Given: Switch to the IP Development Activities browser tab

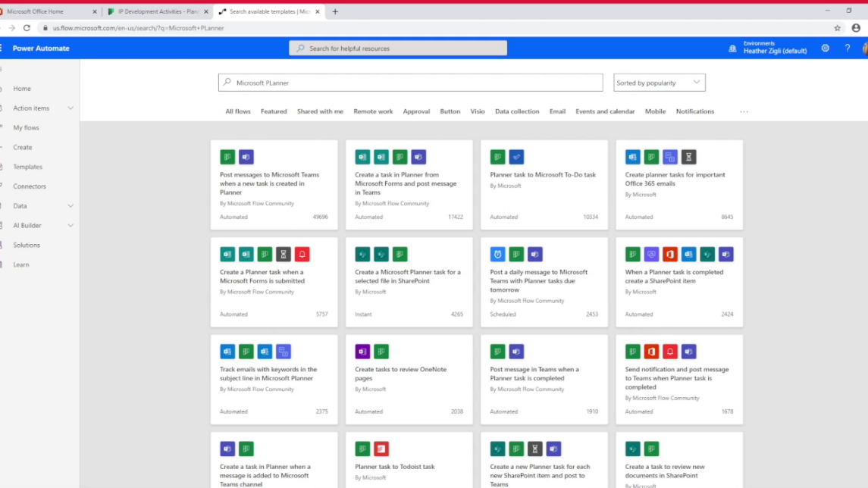Looking at the screenshot, I should pos(158,11).
